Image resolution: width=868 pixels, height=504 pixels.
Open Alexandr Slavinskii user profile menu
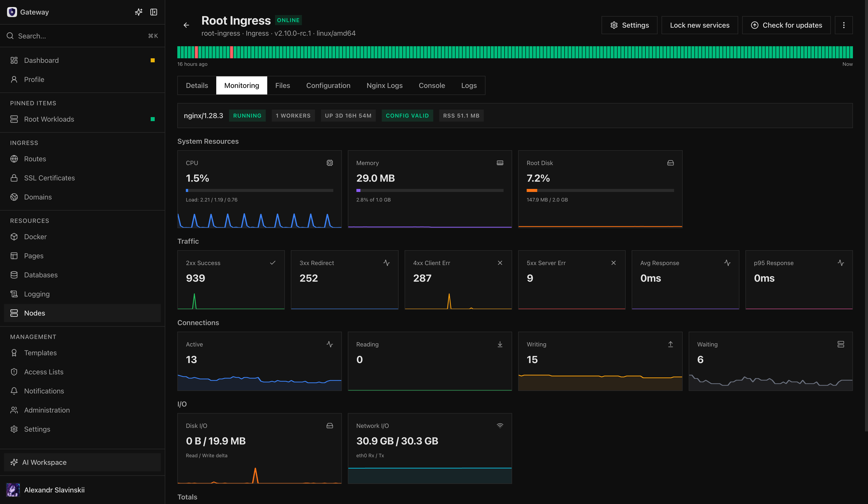(x=82, y=489)
